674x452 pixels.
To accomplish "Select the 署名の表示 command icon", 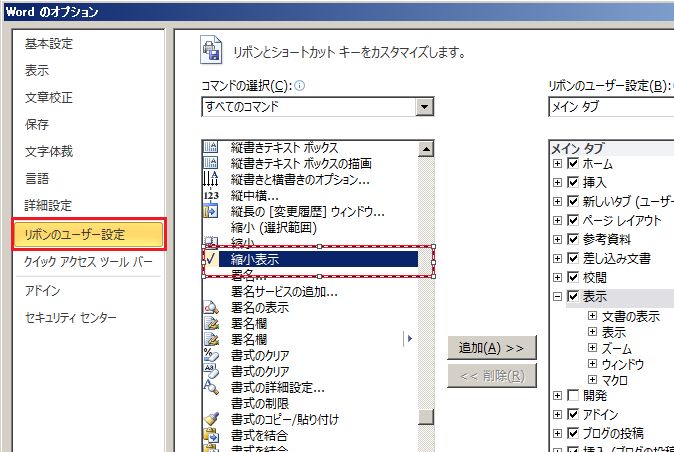I will (211, 307).
